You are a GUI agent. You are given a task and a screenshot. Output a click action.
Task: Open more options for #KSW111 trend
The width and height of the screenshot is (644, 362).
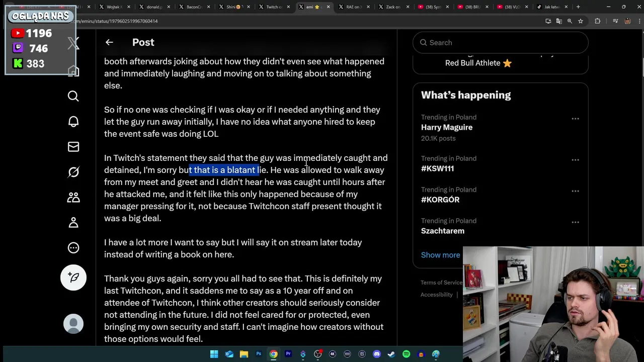click(x=575, y=160)
